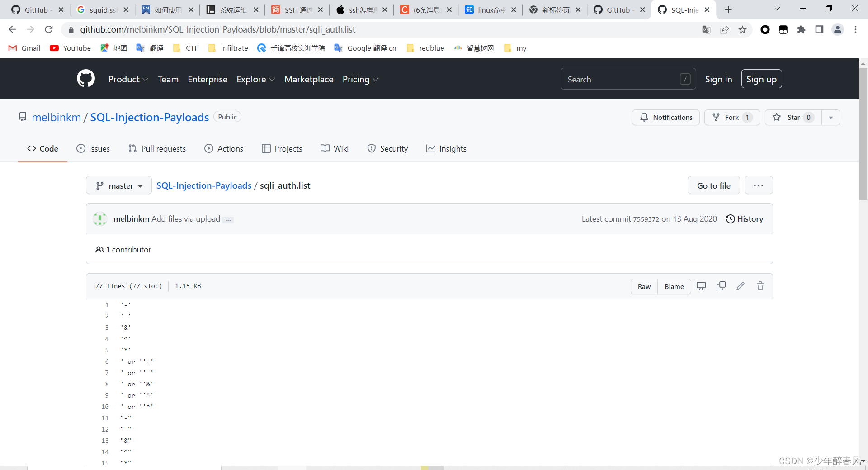Click the browser address bar URL
The height and width of the screenshot is (470, 868).
[x=217, y=29]
